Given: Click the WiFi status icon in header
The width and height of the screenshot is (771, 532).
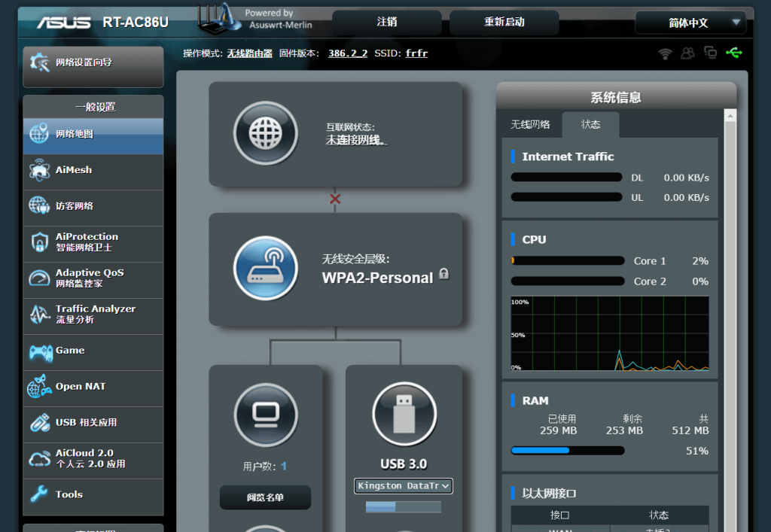Looking at the screenshot, I should coord(666,53).
